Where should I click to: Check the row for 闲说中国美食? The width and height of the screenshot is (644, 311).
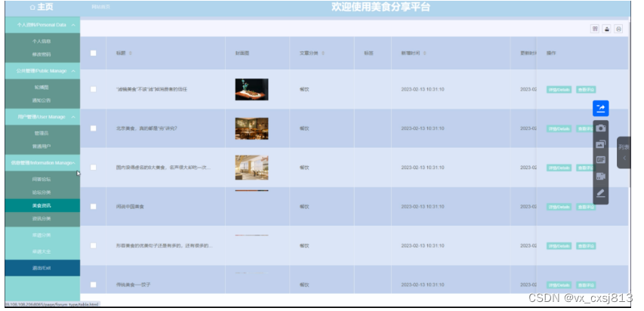pos(93,206)
